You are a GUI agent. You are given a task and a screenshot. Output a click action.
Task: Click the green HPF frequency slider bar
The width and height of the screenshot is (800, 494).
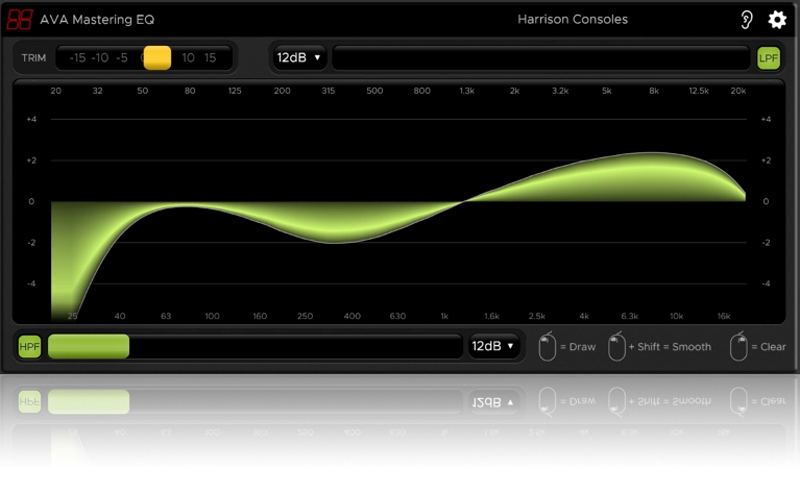[89, 347]
